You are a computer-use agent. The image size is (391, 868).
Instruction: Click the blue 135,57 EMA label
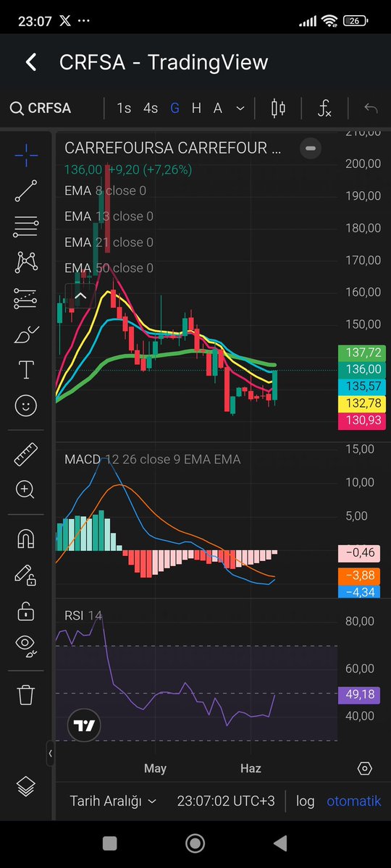pyautogui.click(x=362, y=386)
